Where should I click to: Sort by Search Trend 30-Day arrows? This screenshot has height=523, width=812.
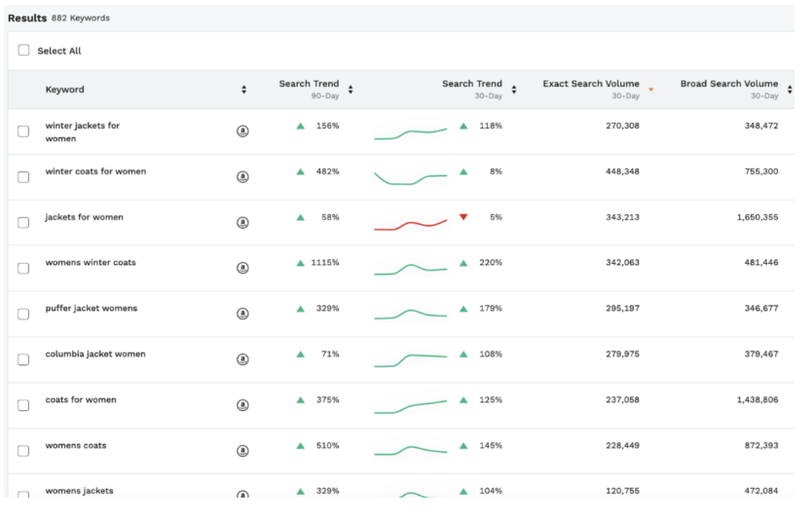tap(514, 90)
